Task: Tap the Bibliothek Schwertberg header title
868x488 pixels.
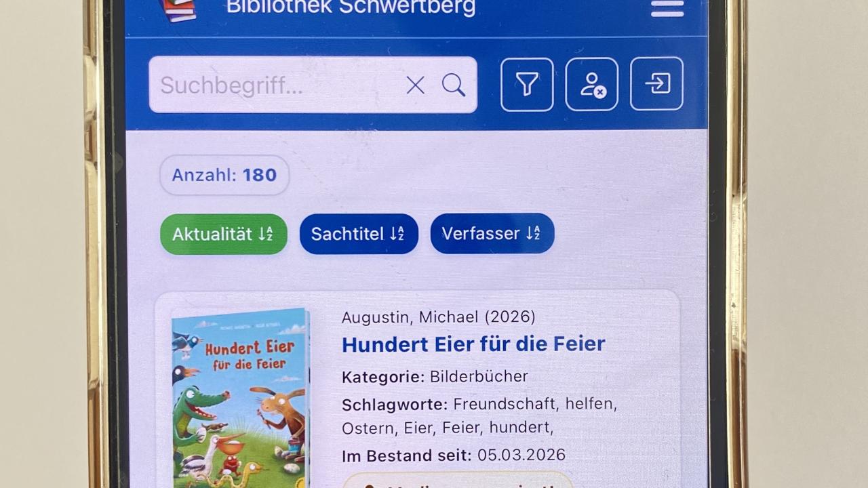Action: click(351, 7)
